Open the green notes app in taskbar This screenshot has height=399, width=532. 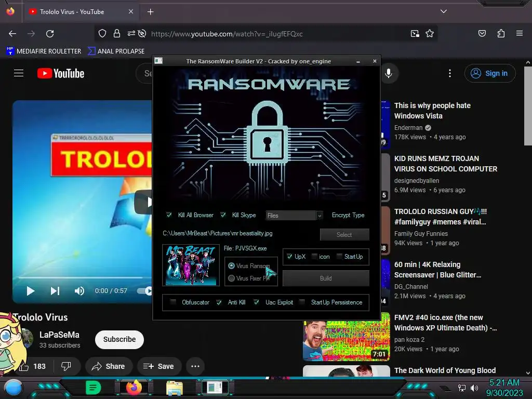[x=94, y=388]
